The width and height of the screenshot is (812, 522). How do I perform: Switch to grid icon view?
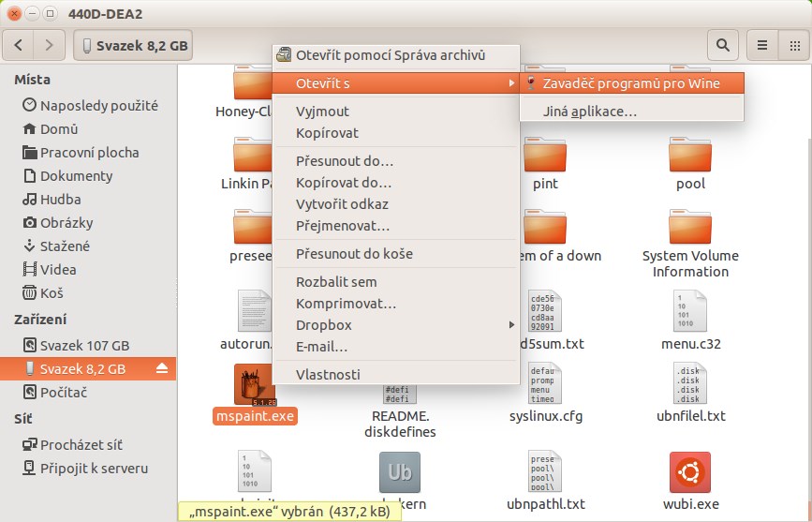[x=795, y=45]
